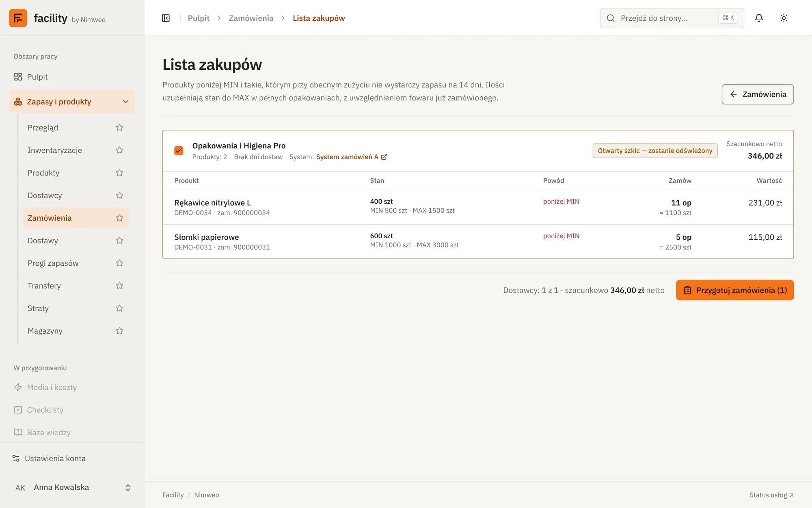Click the Facility logo icon
The image size is (812, 508).
(18, 18)
